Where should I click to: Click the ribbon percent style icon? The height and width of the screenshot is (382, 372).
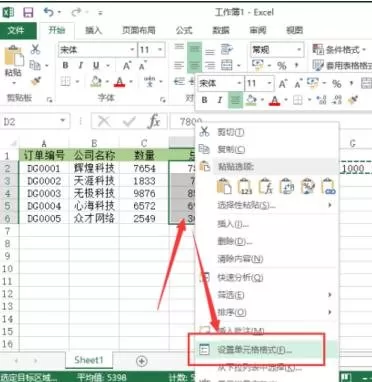tap(282, 66)
